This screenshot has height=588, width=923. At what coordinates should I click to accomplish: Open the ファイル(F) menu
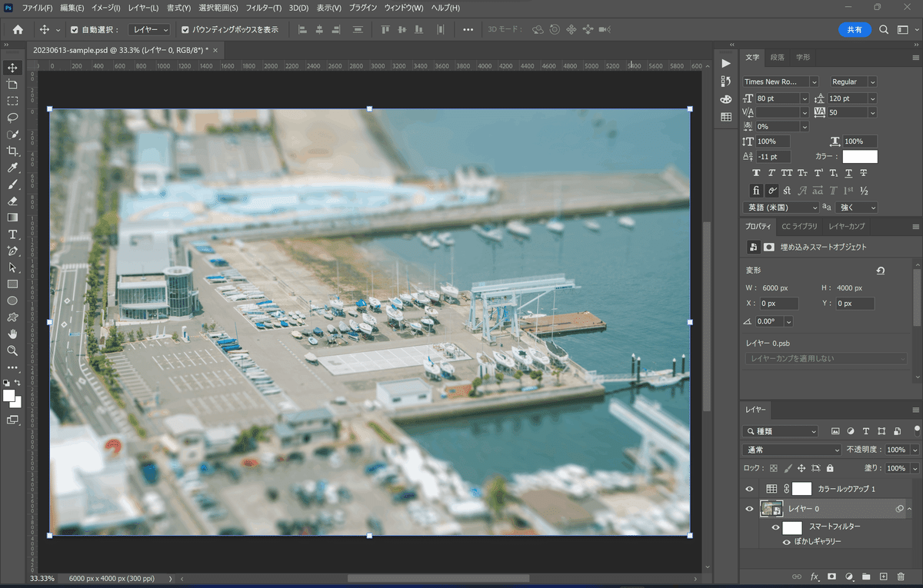(x=38, y=8)
